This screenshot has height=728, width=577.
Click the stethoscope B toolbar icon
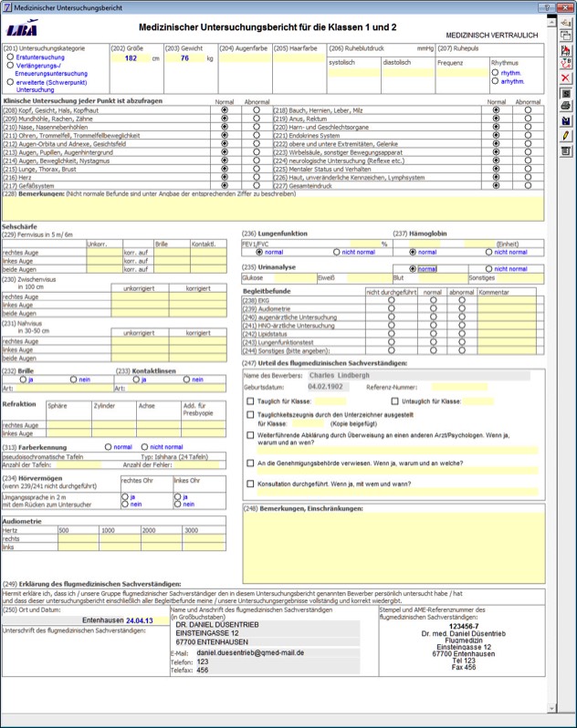click(x=565, y=63)
